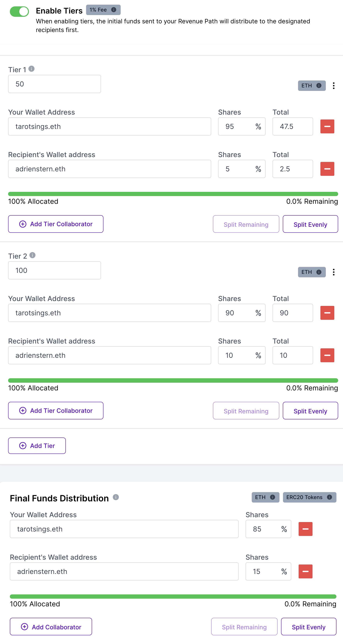Click Tier 1 green allocation progress bar
Screen dimensions: 343x644
[173, 194]
